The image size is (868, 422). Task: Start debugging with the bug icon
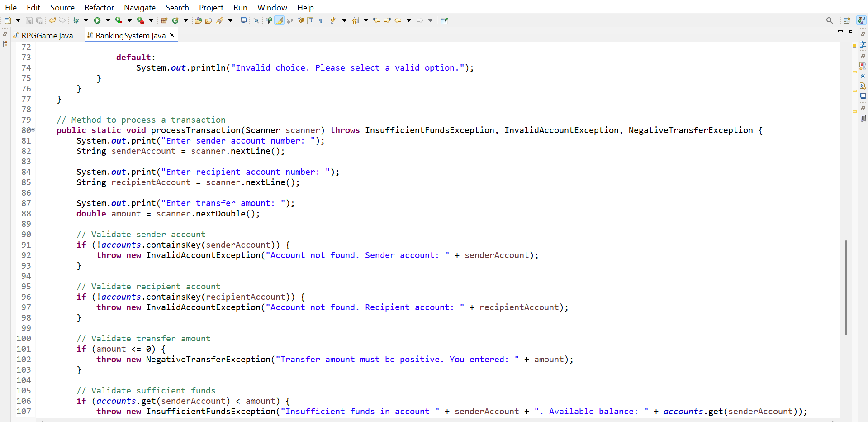click(x=76, y=20)
